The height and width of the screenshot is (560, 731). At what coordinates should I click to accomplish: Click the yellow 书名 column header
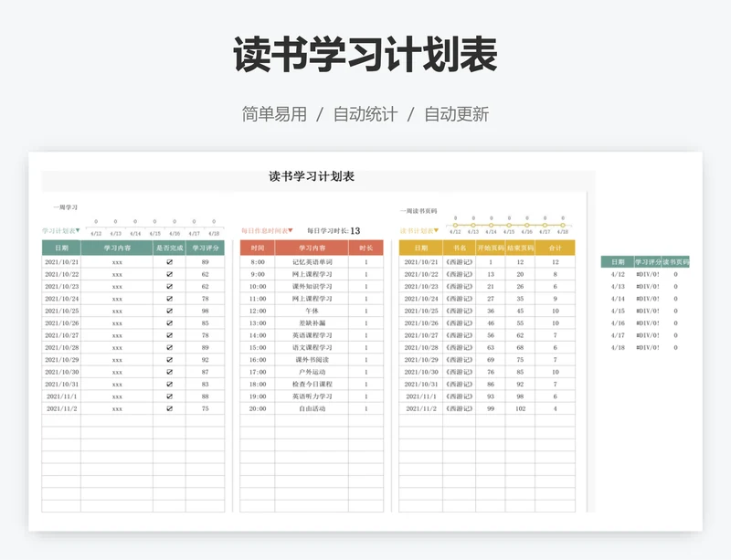pos(460,248)
